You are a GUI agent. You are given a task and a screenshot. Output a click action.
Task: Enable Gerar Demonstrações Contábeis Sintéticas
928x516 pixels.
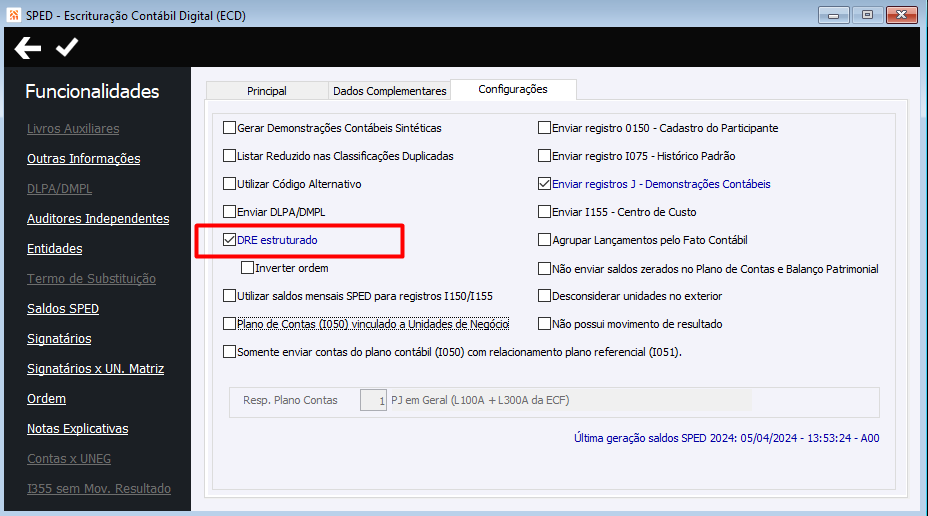click(x=230, y=128)
